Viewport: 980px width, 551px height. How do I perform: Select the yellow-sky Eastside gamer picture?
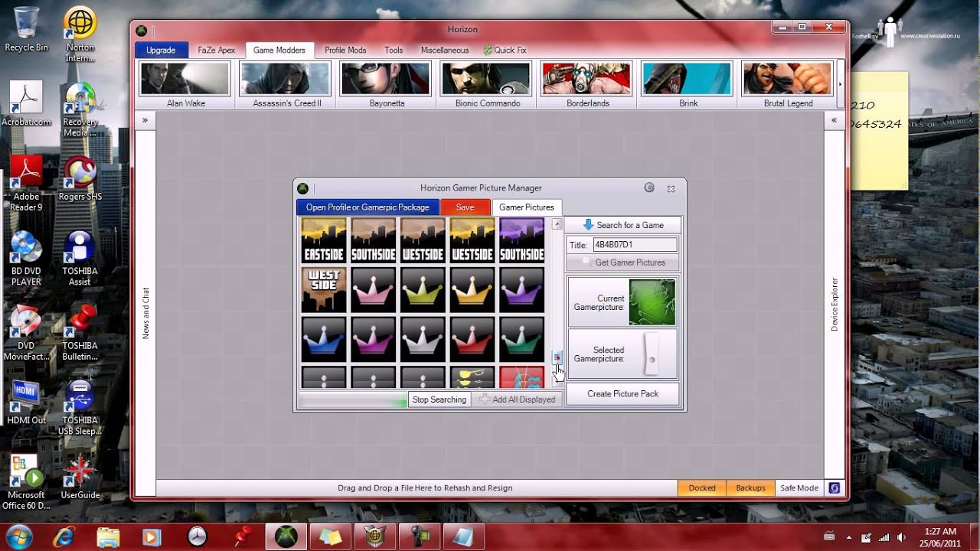[324, 240]
